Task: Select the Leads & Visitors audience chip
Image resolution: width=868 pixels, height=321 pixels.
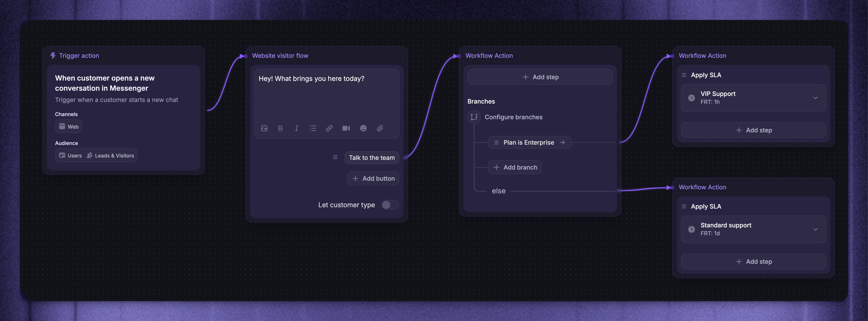Action: click(110, 155)
